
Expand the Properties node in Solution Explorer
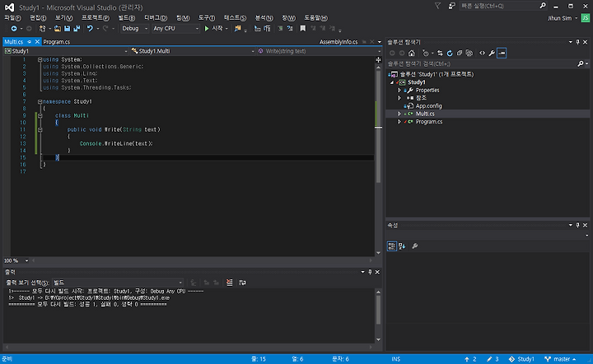tap(399, 91)
